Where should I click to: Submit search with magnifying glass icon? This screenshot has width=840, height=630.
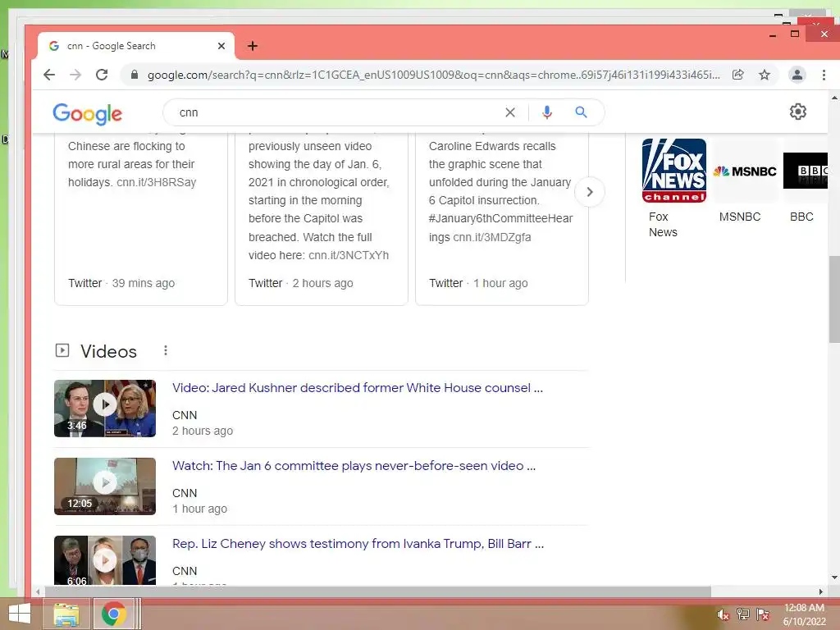point(582,112)
